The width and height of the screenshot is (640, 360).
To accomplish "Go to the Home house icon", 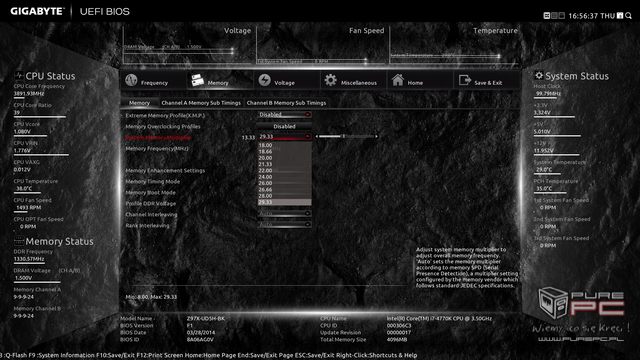I will tap(398, 80).
